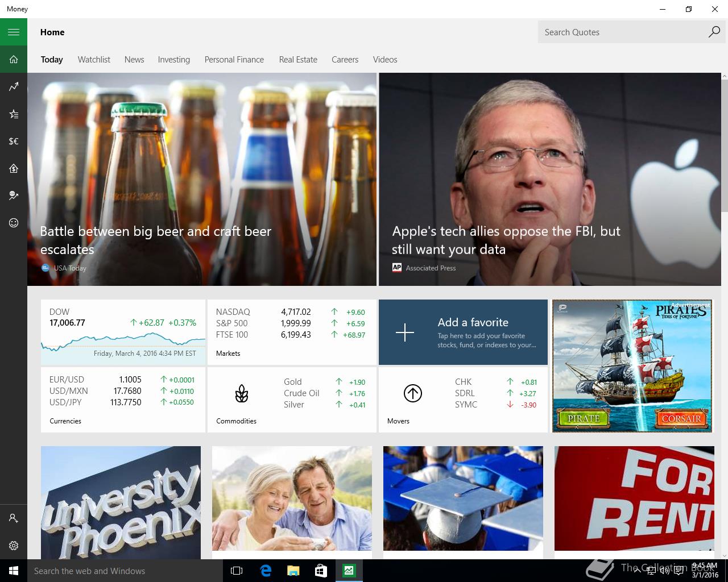Screen dimensions: 728x582
Task: Select the NASDAQ row
Action: click(291, 312)
